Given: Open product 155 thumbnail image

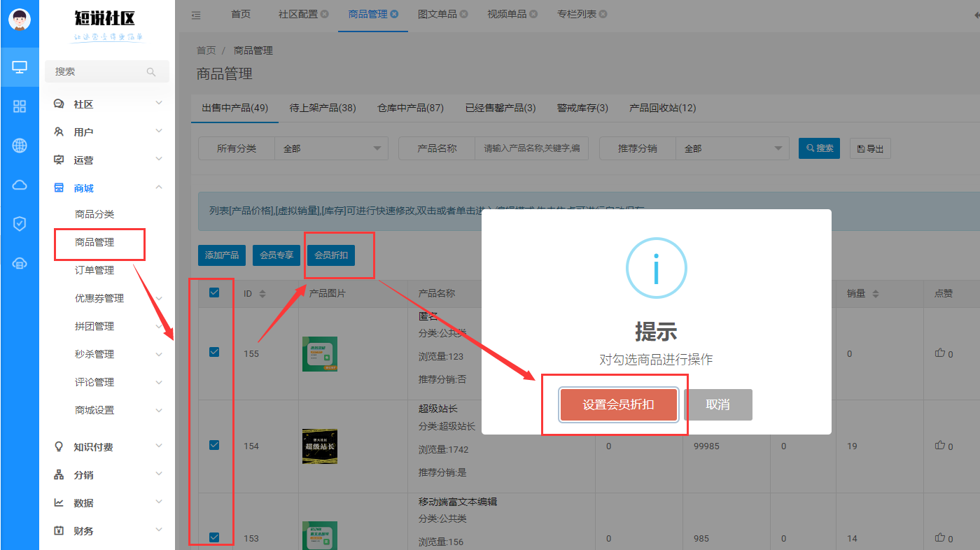Looking at the screenshot, I should [x=320, y=353].
